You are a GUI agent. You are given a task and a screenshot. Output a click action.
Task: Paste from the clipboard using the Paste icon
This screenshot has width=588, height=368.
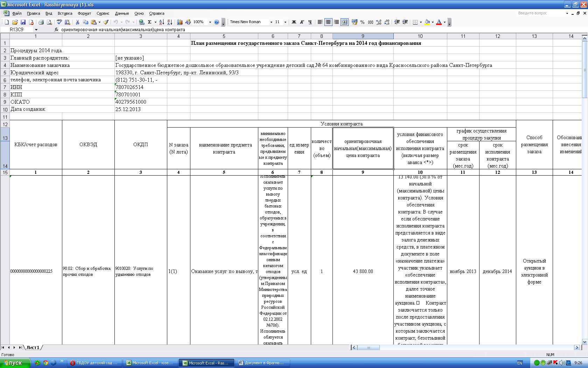(x=94, y=22)
